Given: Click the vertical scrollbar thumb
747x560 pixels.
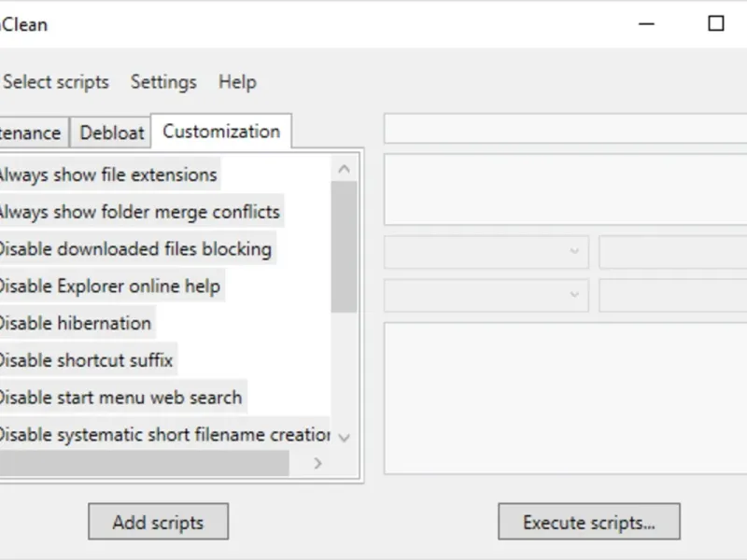Looking at the screenshot, I should click(344, 246).
